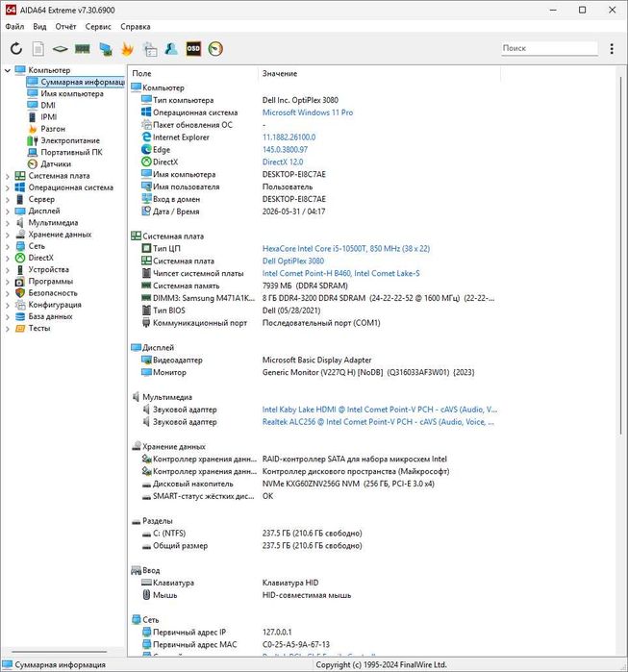The image size is (628, 672).
Task: Click the Значение column header
Action: coord(379,74)
